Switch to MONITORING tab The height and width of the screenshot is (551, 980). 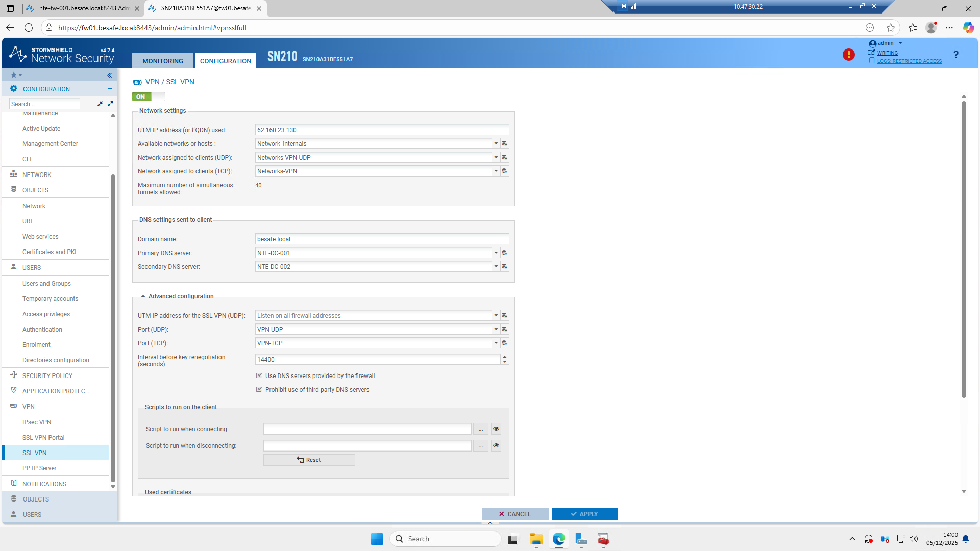(163, 61)
